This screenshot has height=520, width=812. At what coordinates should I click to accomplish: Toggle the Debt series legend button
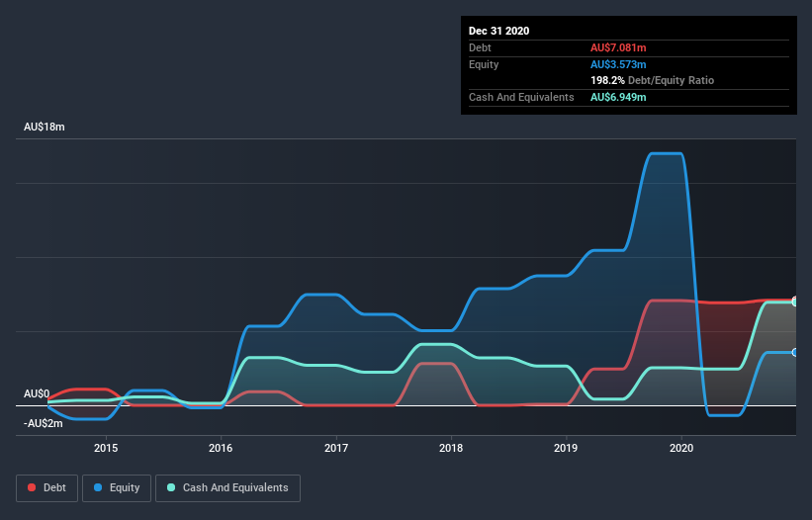tap(47, 488)
